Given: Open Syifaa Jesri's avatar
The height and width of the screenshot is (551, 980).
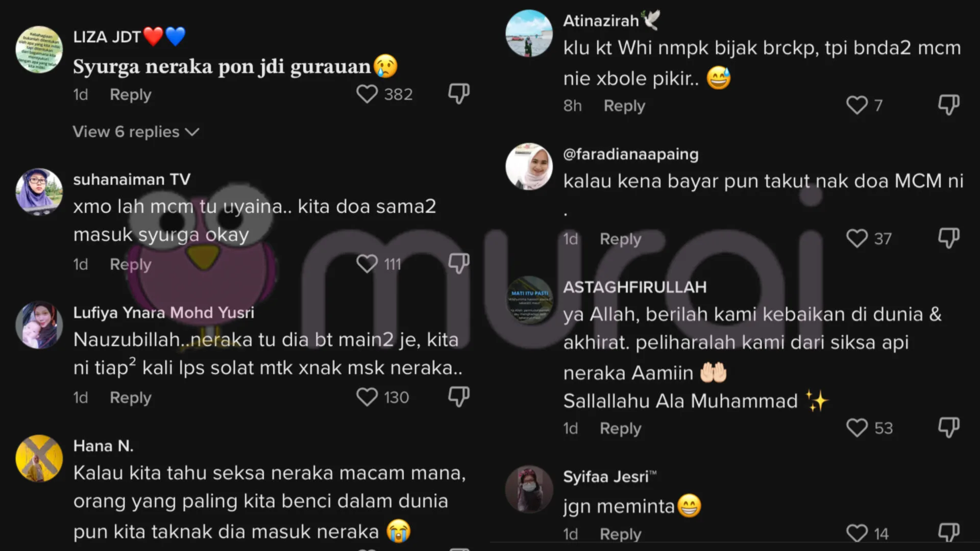Looking at the screenshot, I should coord(529,489).
